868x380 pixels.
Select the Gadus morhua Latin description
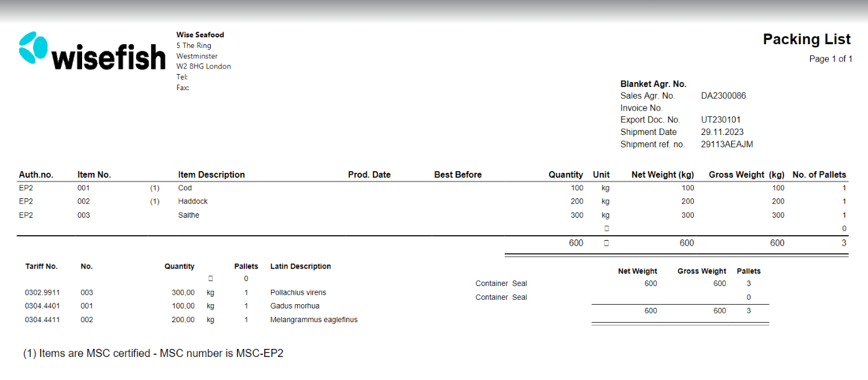click(x=295, y=306)
